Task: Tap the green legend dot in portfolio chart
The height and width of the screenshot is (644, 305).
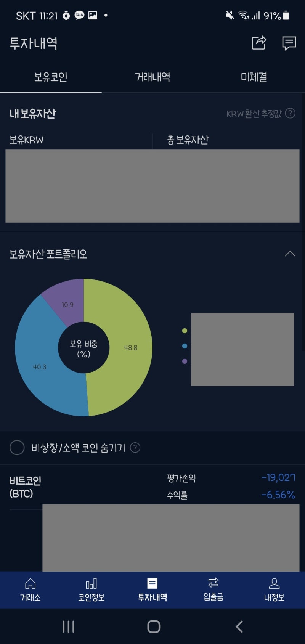Action: pos(185,331)
